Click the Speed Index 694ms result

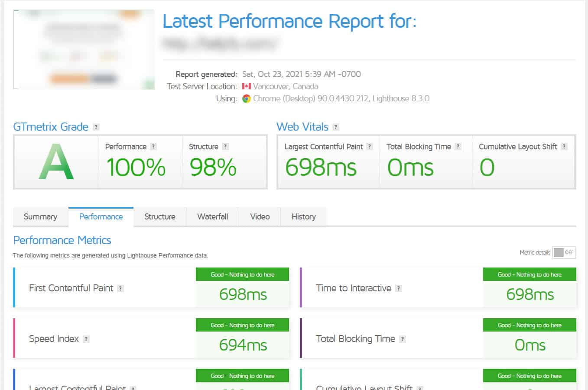tap(243, 345)
